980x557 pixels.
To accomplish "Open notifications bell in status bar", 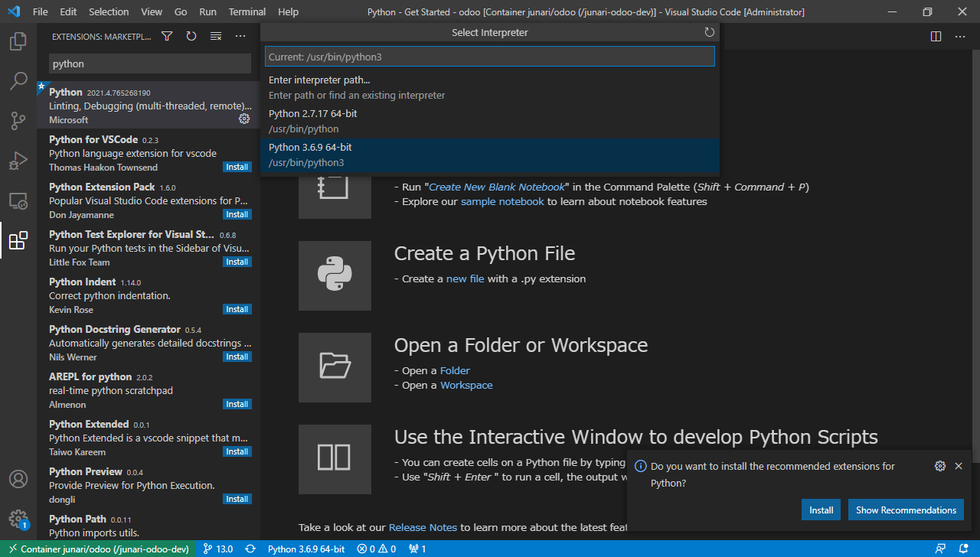I will pos(963,549).
